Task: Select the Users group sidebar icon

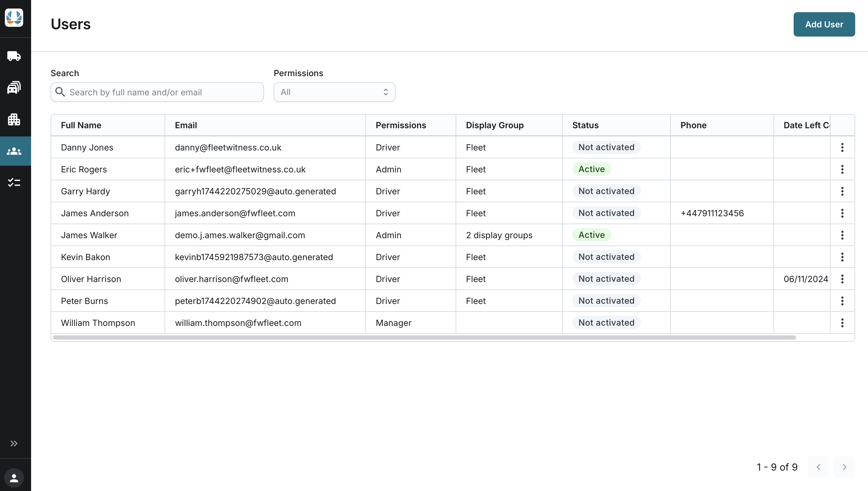Action: 14,151
